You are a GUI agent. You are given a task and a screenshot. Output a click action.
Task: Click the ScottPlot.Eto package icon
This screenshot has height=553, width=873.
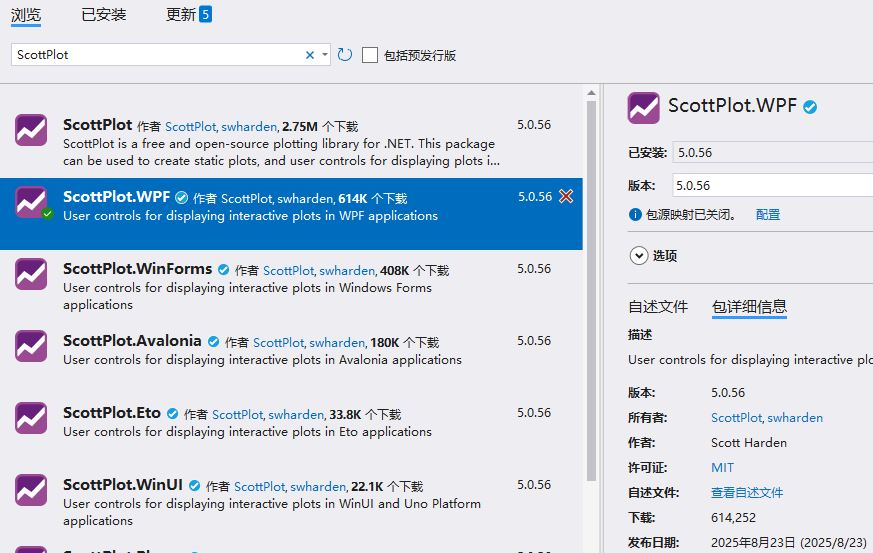pyautogui.click(x=31, y=418)
